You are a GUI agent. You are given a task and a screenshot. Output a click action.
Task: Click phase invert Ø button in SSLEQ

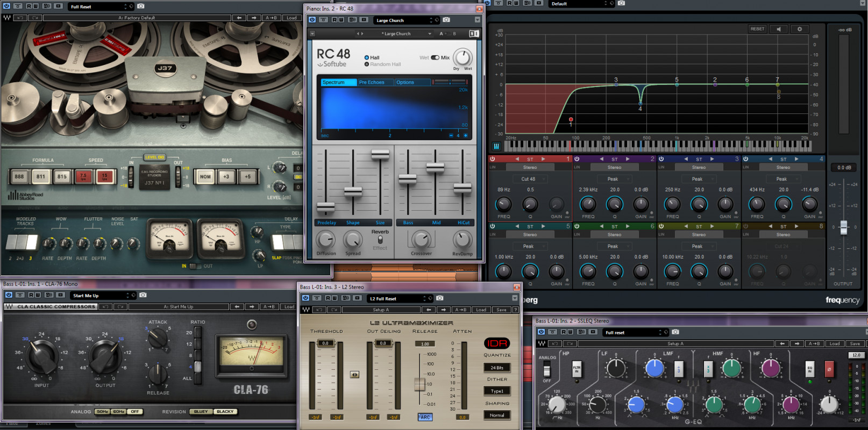pyautogui.click(x=829, y=369)
